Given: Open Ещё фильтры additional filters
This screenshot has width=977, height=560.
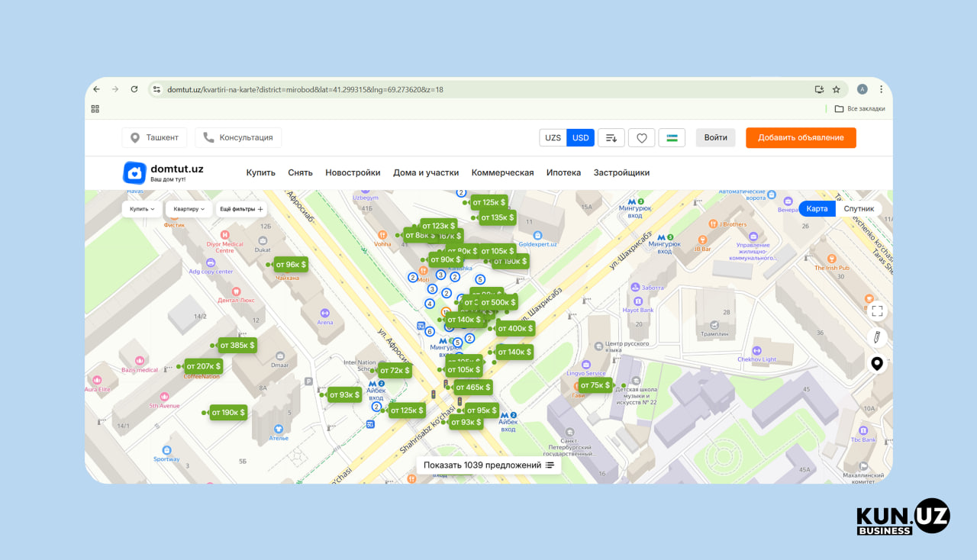Looking at the screenshot, I should (241, 209).
